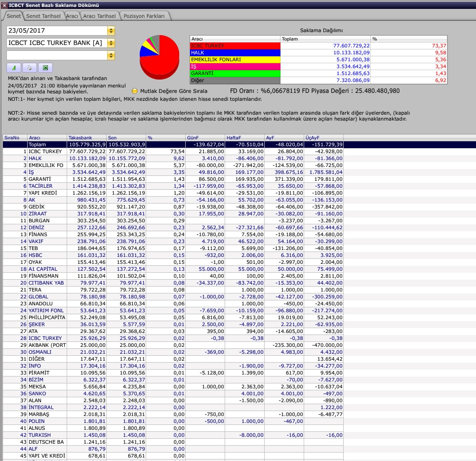This screenshot has width=476, height=461.
Task: Click the Toplam header in Saklama Dağılımı legend
Action: [325, 39]
